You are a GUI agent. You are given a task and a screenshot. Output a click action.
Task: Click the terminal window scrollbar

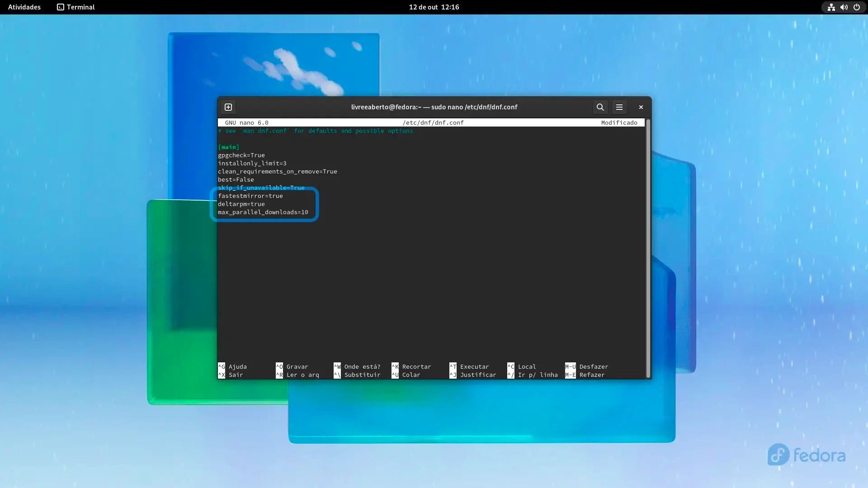[648, 249]
